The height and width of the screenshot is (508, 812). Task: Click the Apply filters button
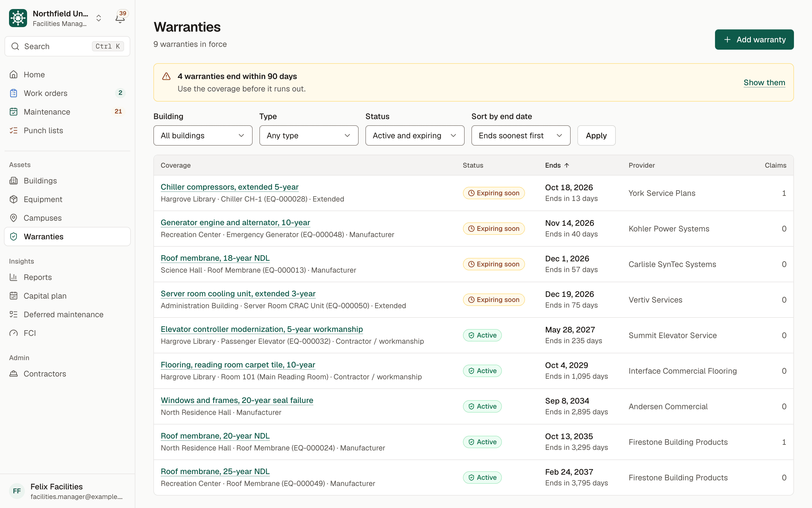[x=596, y=135]
